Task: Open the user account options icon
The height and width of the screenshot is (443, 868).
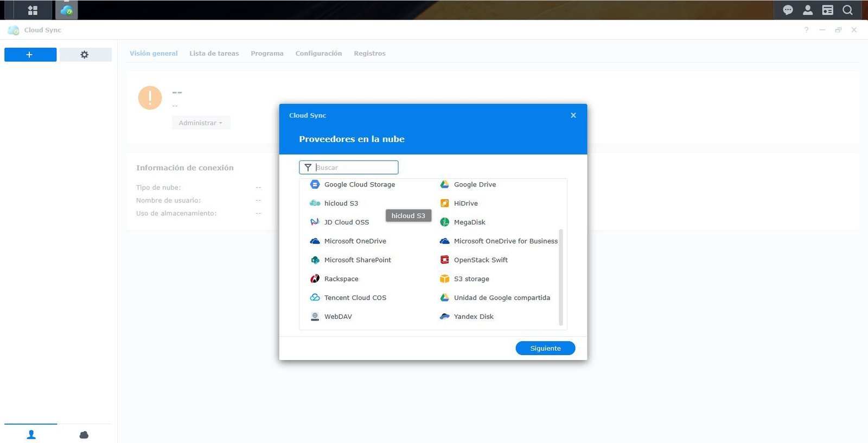Action: pyautogui.click(x=808, y=10)
